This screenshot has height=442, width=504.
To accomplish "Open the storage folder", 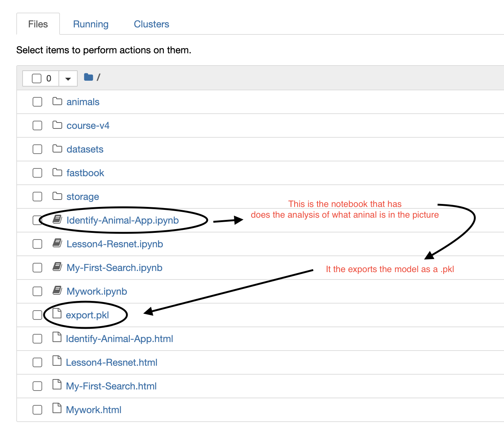I will (83, 197).
